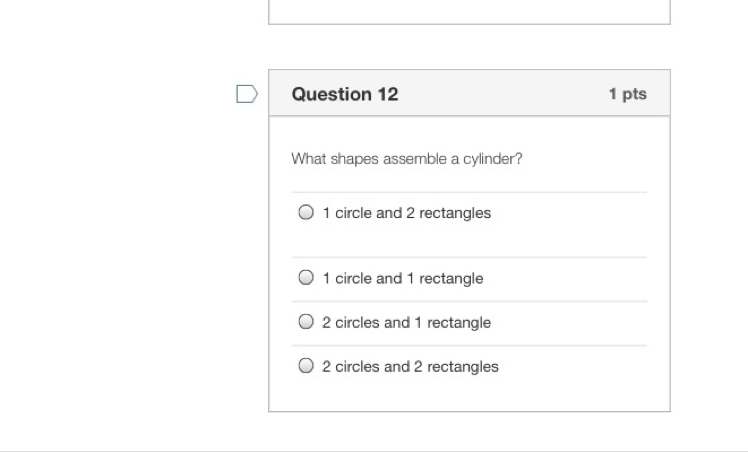Image resolution: width=748 pixels, height=452 pixels.
Task: Click the number '12' in the question title
Action: coord(387,94)
